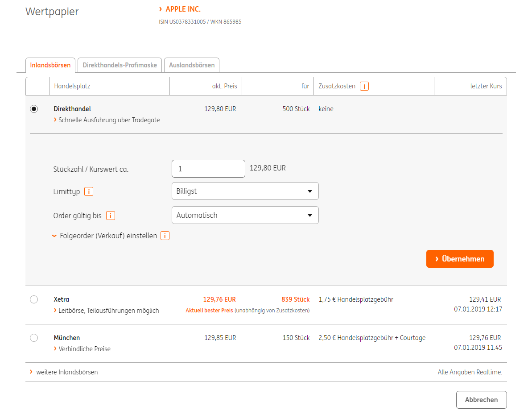Open the Order gültig bis Automatisch dropdown

(x=245, y=216)
